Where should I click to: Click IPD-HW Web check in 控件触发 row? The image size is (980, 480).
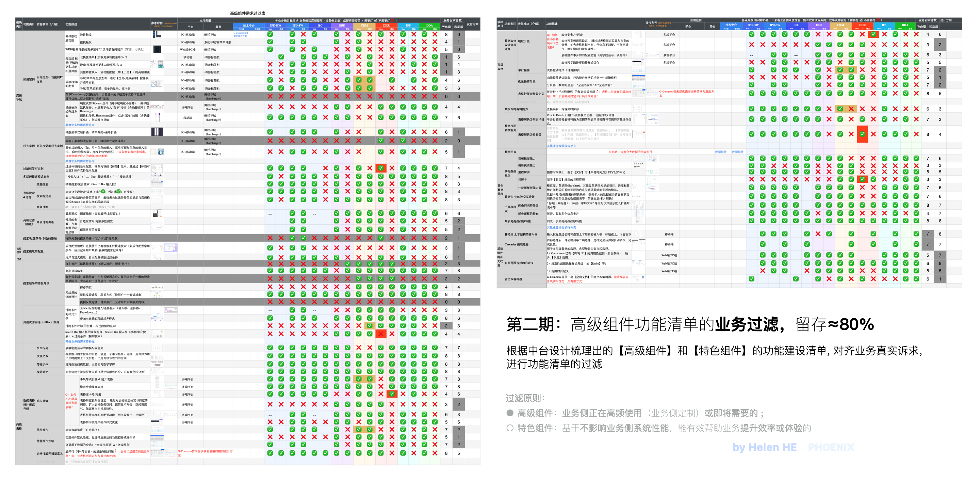tap(270, 34)
